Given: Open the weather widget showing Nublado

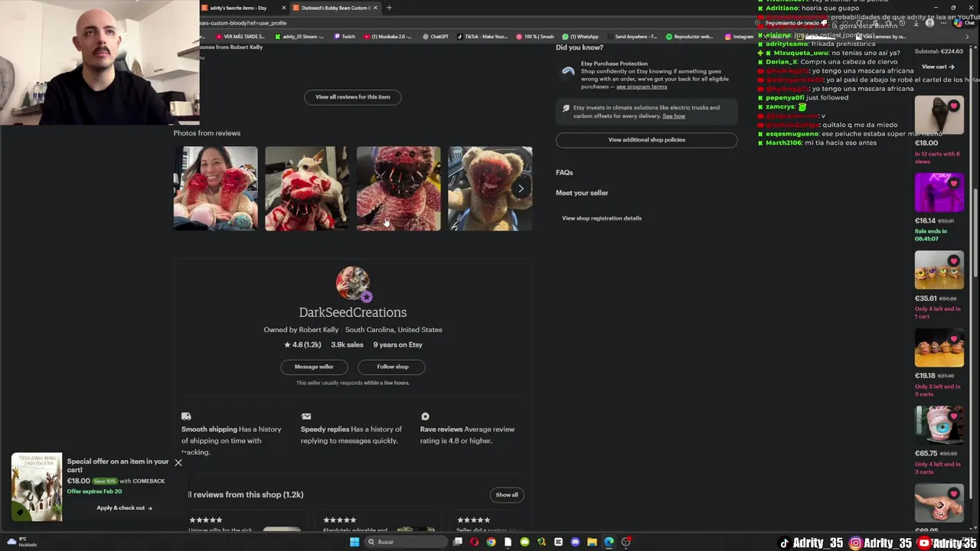Looking at the screenshot, I should click(x=21, y=542).
